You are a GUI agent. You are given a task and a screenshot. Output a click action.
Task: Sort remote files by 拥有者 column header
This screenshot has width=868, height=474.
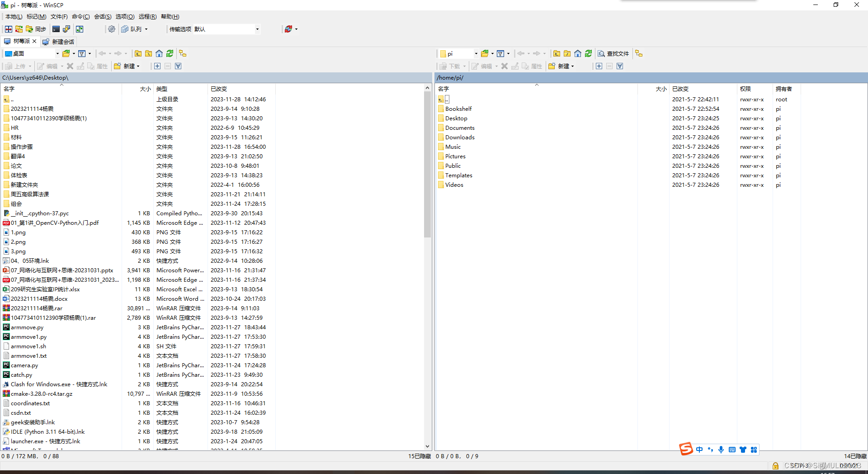coord(786,89)
